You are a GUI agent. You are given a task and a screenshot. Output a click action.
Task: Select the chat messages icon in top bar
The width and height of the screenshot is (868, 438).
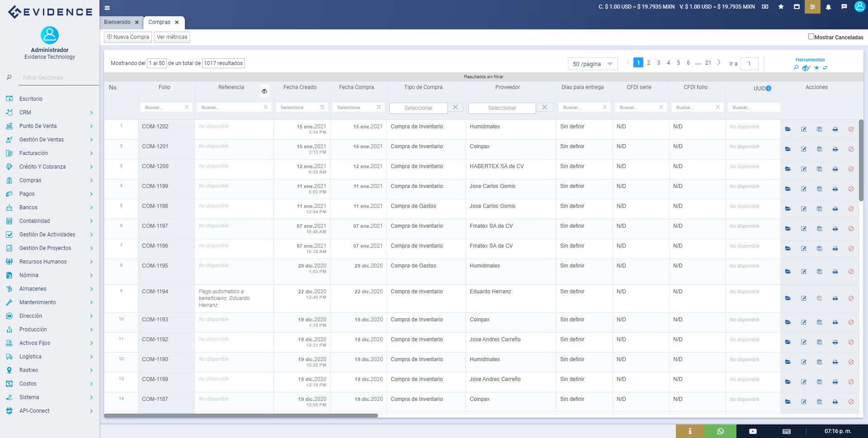click(x=844, y=7)
